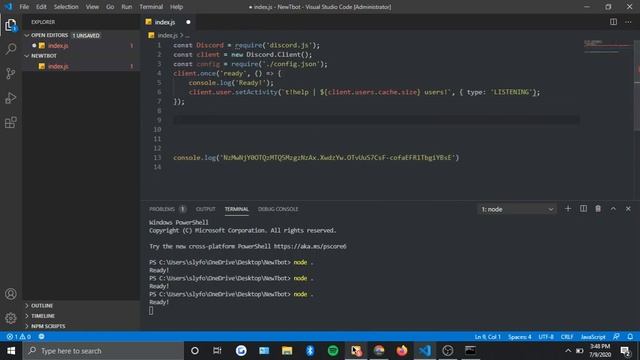Screen dimensions: 640x360
Task: Open the File menu
Action: point(24,7)
